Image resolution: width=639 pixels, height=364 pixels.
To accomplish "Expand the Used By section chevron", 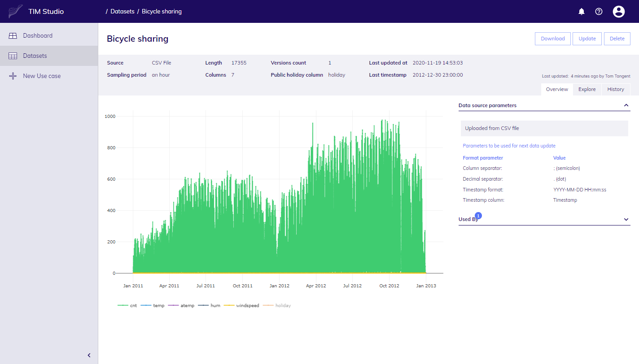I will point(626,219).
